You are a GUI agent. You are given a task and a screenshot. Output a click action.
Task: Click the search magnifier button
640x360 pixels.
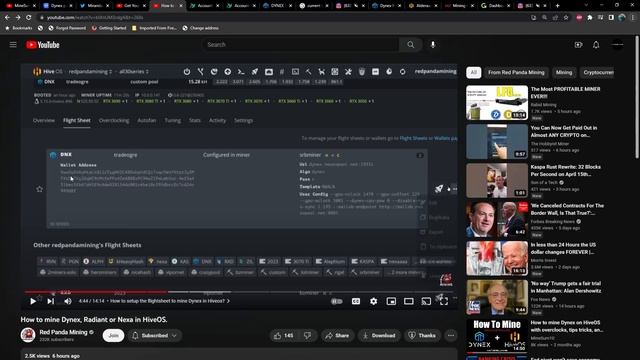click(x=411, y=44)
